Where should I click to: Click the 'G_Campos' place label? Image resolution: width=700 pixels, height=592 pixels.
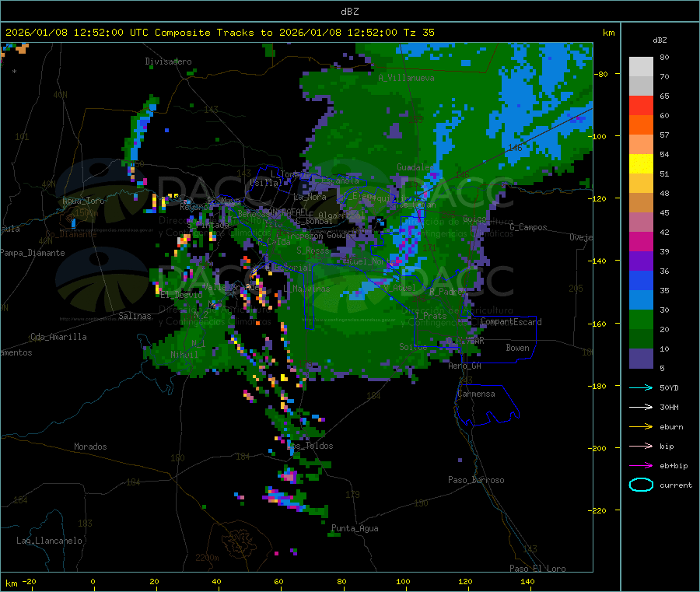pyautogui.click(x=528, y=227)
